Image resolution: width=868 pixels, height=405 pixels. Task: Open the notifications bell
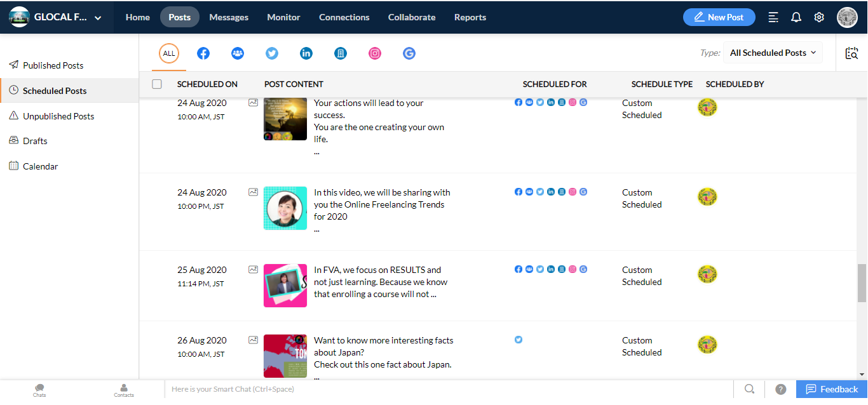click(796, 17)
